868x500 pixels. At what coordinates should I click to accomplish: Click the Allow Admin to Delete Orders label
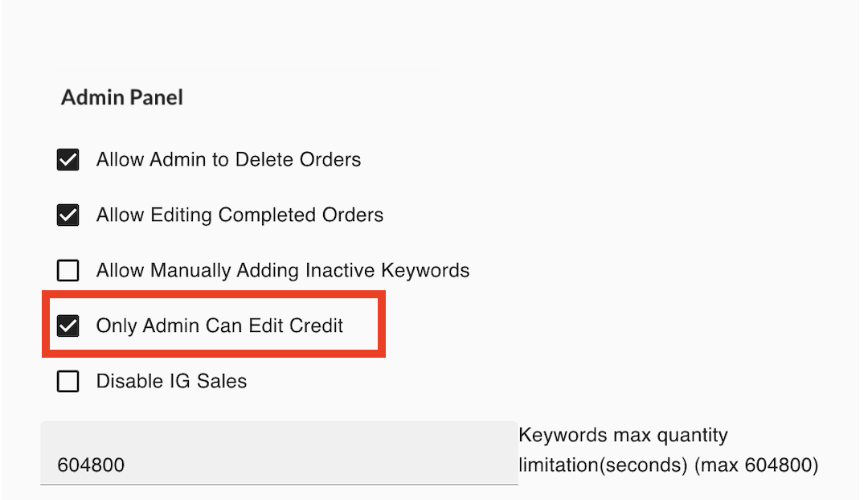[x=228, y=159]
